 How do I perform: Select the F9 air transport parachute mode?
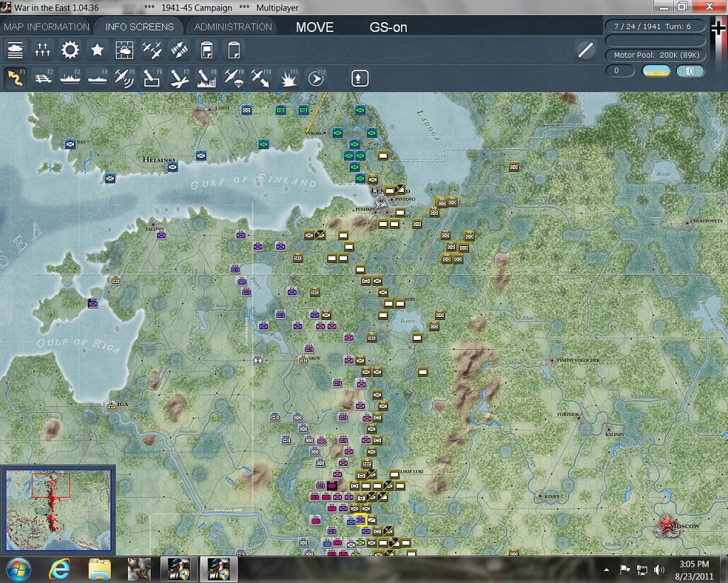(x=234, y=78)
